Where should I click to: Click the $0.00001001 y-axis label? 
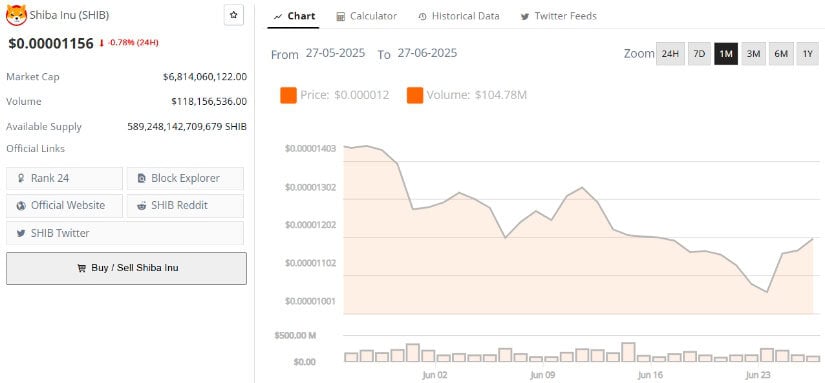pyautogui.click(x=310, y=301)
